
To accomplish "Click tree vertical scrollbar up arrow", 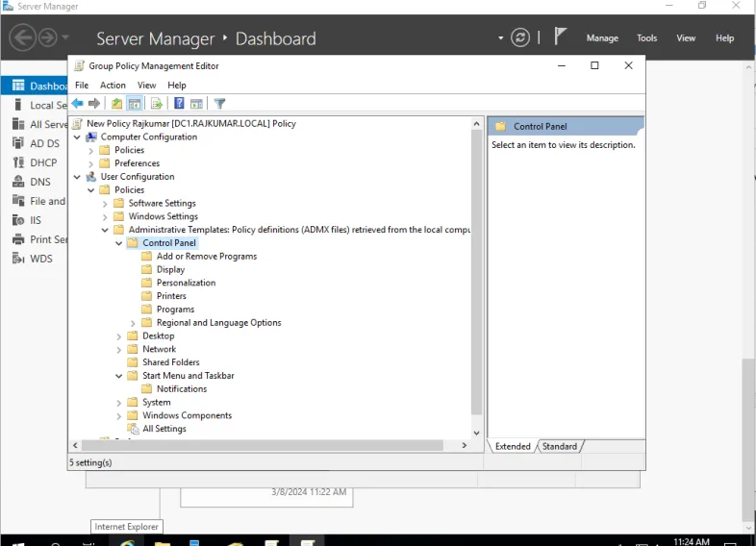I will coord(476,124).
